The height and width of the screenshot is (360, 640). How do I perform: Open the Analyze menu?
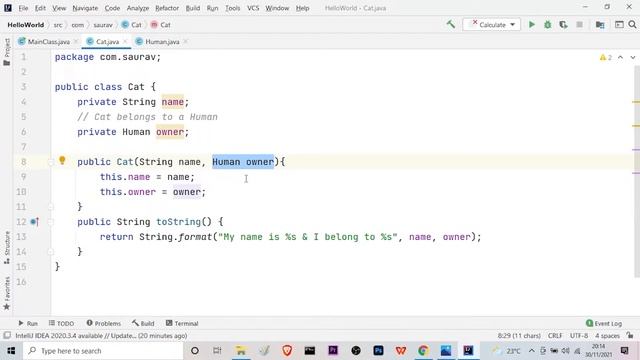click(138, 8)
